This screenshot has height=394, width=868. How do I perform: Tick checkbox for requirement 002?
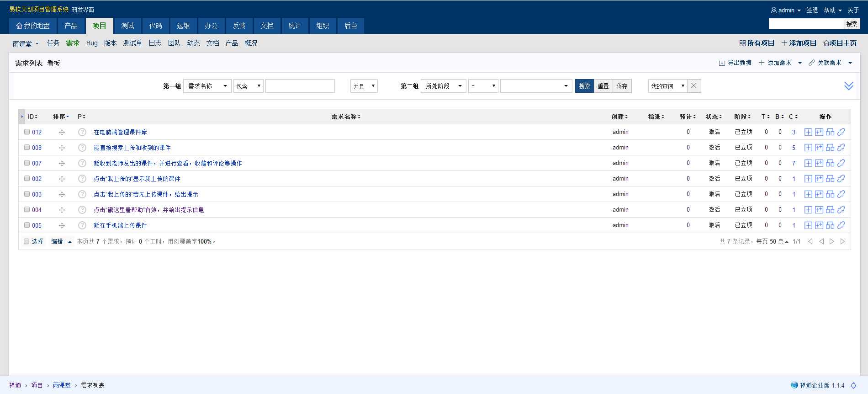click(27, 178)
